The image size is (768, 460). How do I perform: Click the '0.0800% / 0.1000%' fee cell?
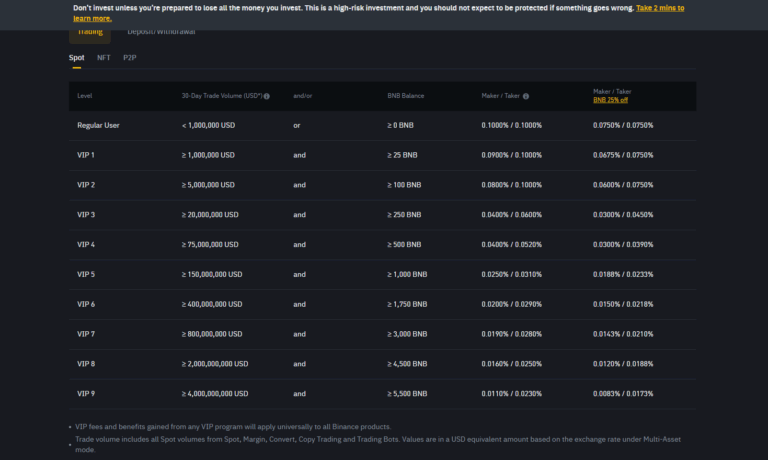pyautogui.click(x=511, y=185)
